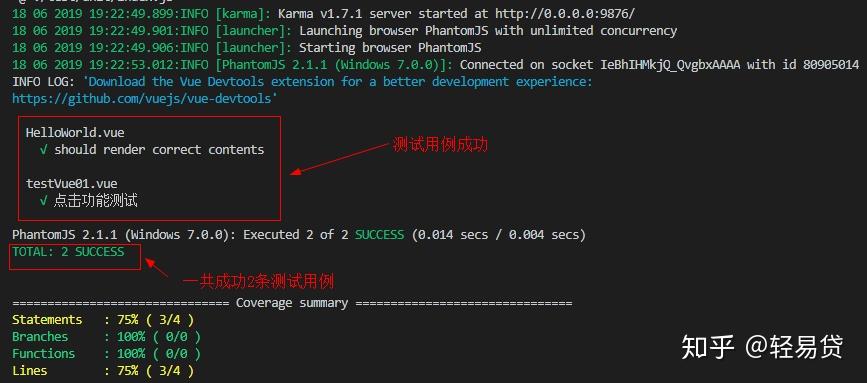This screenshot has width=867, height=383.
Task: Click the 'Launching browser PhantomJS' log message
Action: (x=488, y=30)
